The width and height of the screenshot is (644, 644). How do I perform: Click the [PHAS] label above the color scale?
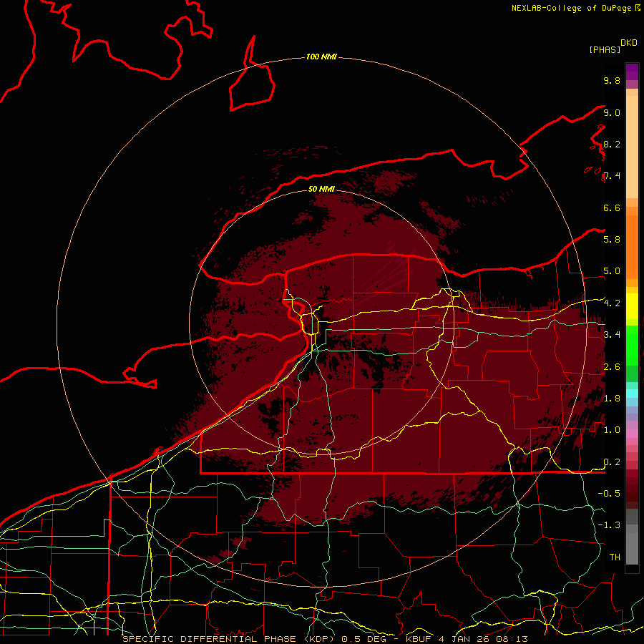click(x=605, y=49)
